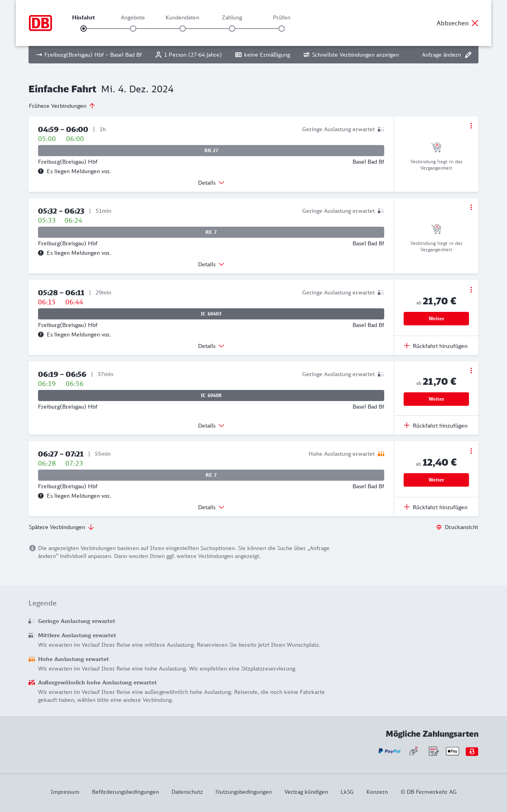The width and height of the screenshot is (507, 812).
Task: Open three-dot menu for the 06:27 RE 7 connection
Action: click(471, 451)
